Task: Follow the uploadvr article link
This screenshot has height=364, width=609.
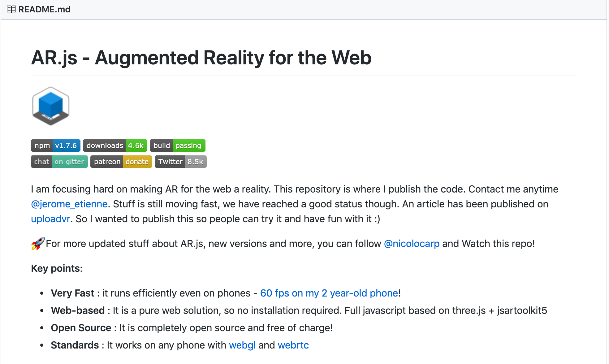Action: click(x=50, y=219)
